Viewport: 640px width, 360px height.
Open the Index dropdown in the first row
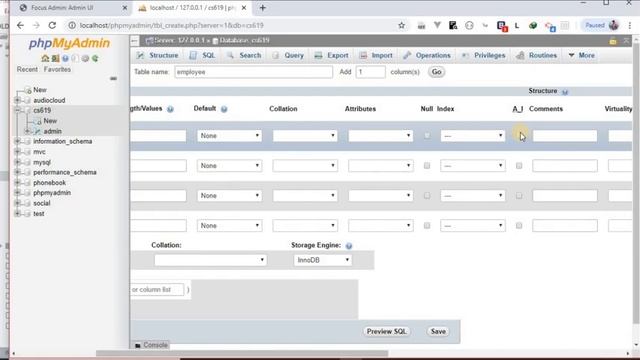(473, 136)
